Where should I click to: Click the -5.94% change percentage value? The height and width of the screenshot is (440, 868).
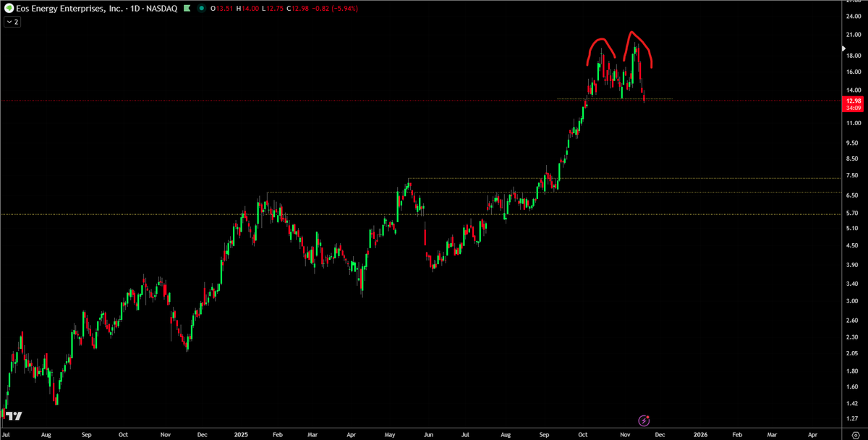(344, 8)
